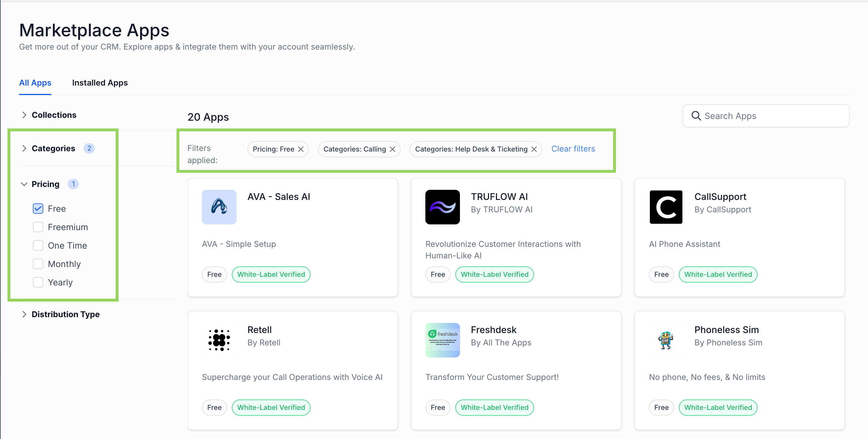Click the AVA - Sales AI app icon

click(x=219, y=207)
